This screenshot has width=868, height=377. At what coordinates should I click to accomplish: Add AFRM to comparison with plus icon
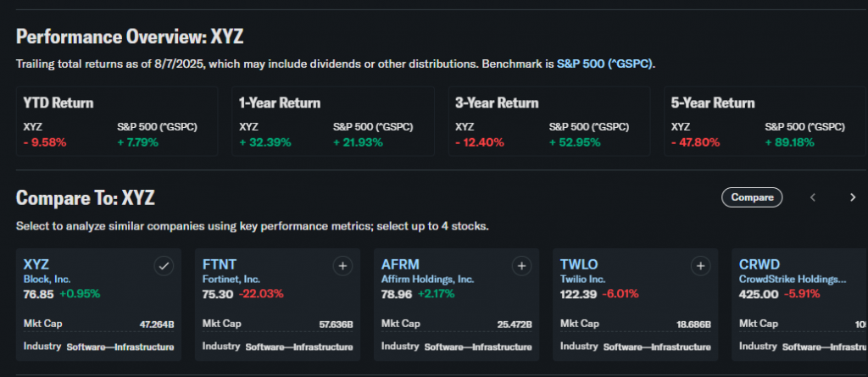[x=521, y=266]
